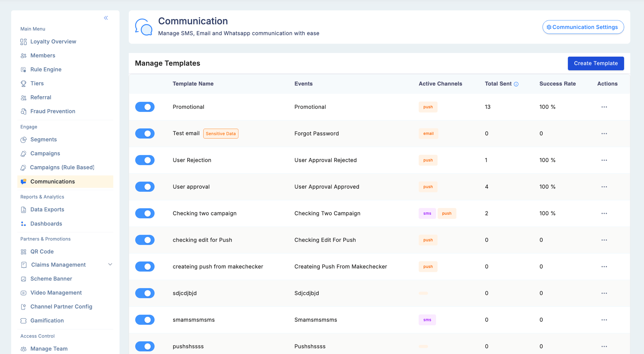Click the Video Management play icon

[x=24, y=293]
